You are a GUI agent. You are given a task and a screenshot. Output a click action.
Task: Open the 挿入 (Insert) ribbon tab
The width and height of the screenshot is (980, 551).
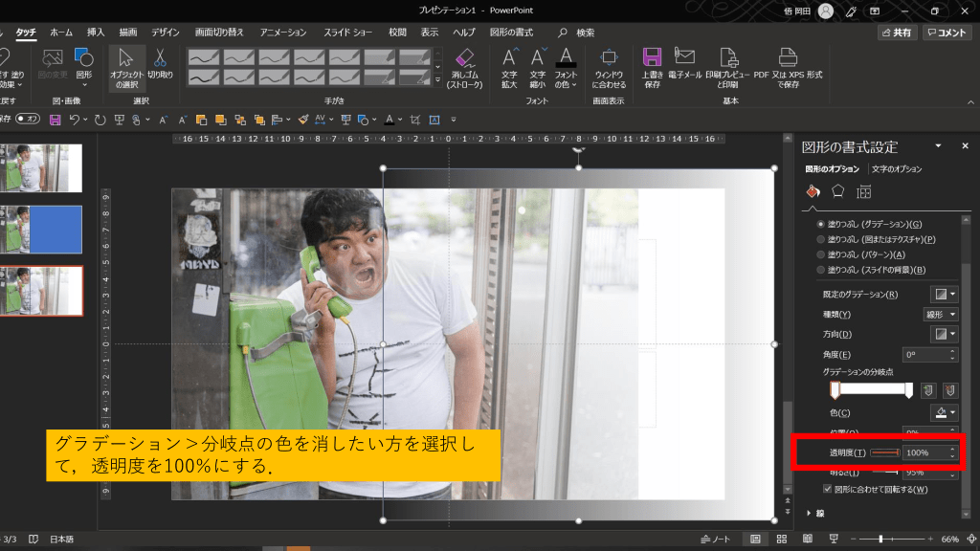point(96,32)
